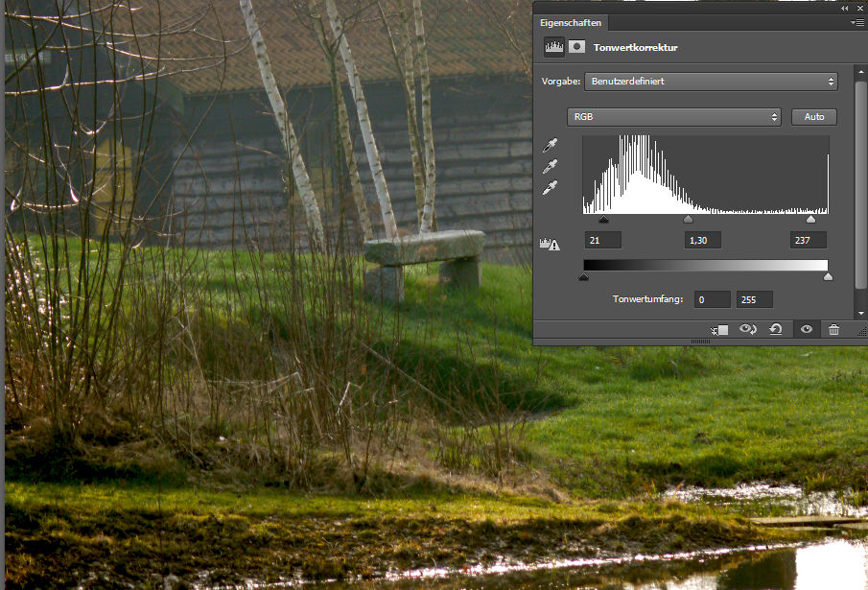Click the histogram display
The width and height of the screenshot is (868, 590).
(706, 175)
